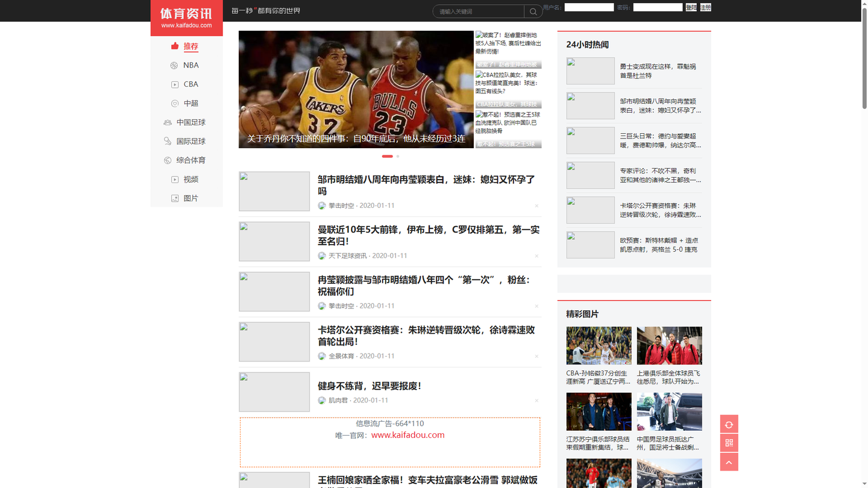Viewport: 868px width, 488px height.
Task: Open the 中超 category
Action: click(x=191, y=104)
